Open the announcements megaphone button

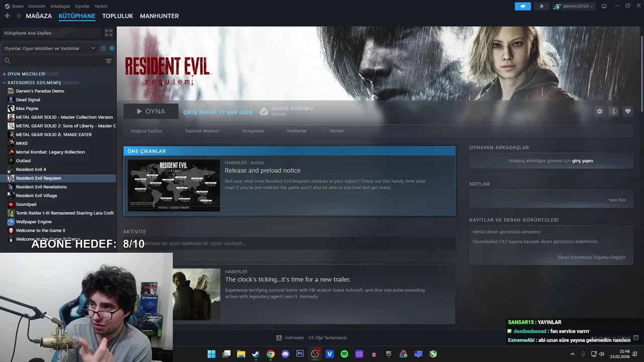pos(523,6)
